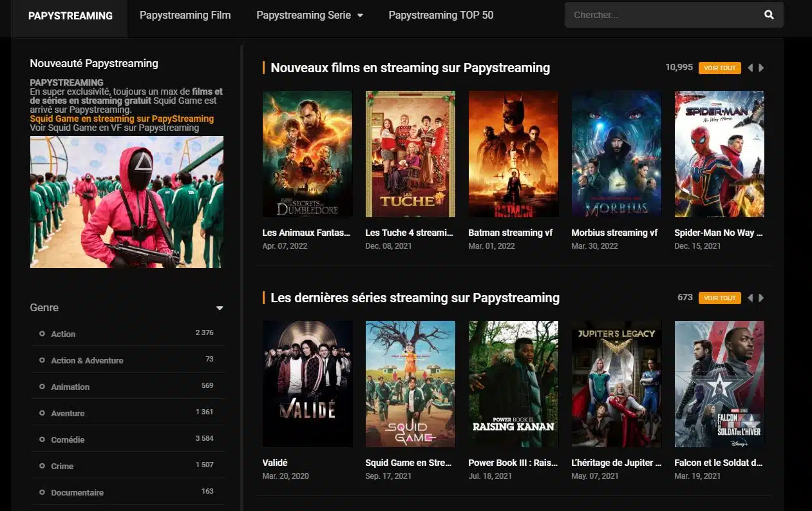812x511 pixels.
Task: Click the Spider-Man No Way title text
Action: 719,233
